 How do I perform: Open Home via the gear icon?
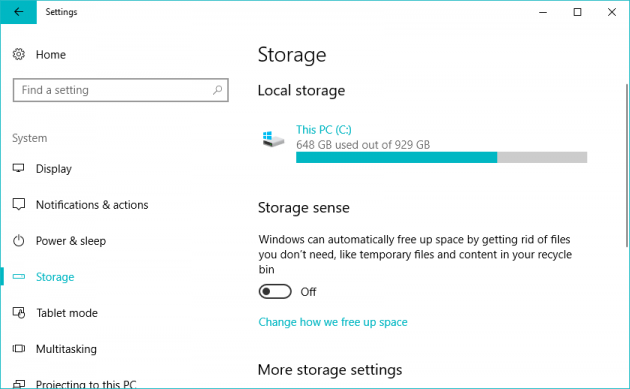tap(18, 54)
